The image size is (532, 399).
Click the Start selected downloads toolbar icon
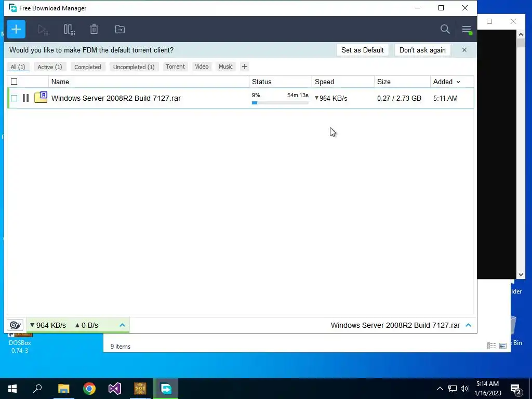(x=43, y=30)
